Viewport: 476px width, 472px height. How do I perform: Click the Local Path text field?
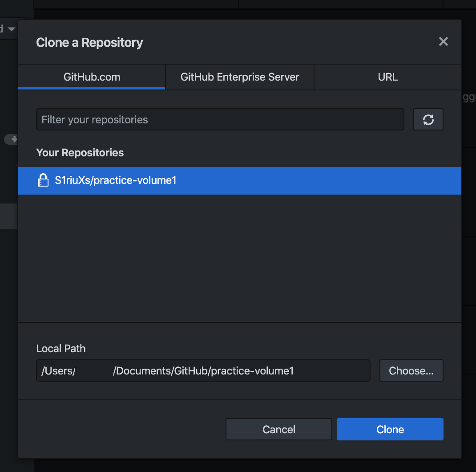[203, 370]
